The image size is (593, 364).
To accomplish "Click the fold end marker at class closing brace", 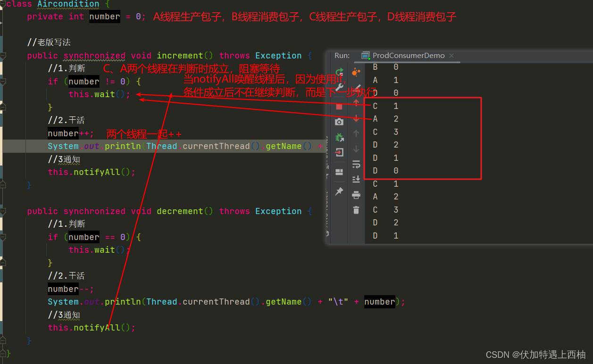I will [3, 353].
